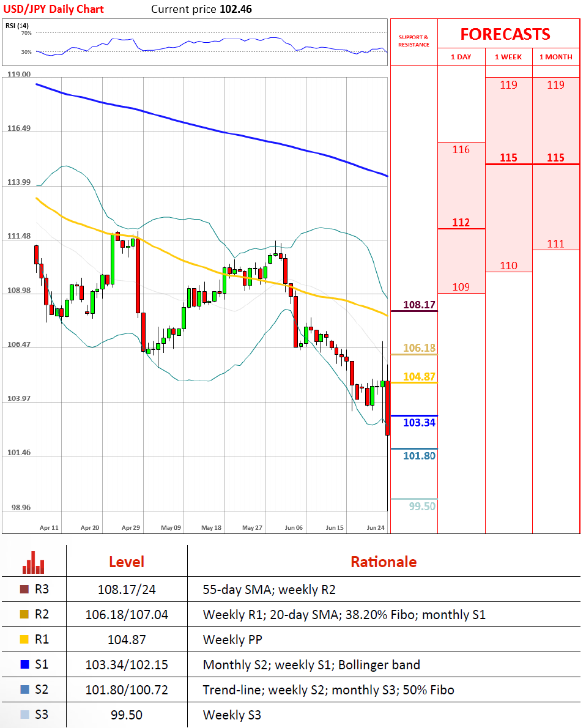Click the S1 blue color swatch
This screenshot has width=586, height=728.
pos(24,664)
